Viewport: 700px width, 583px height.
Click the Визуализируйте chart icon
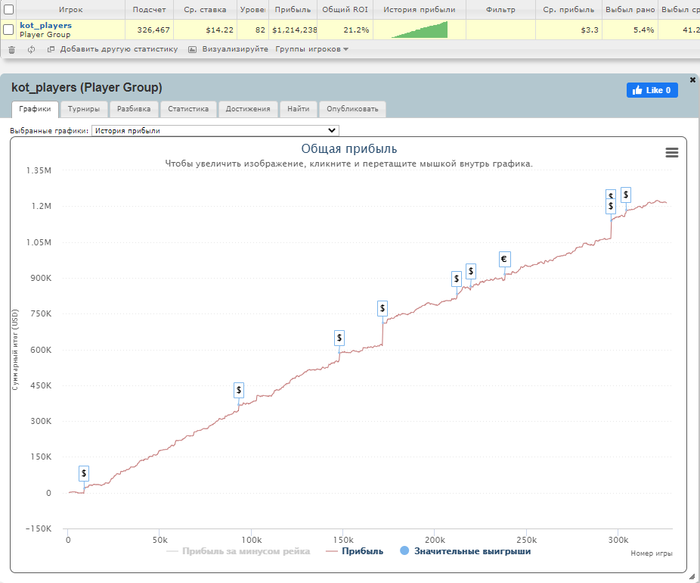tap(192, 49)
